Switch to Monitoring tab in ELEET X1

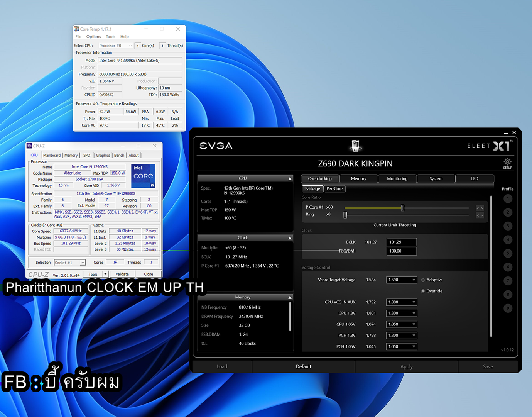[397, 178]
